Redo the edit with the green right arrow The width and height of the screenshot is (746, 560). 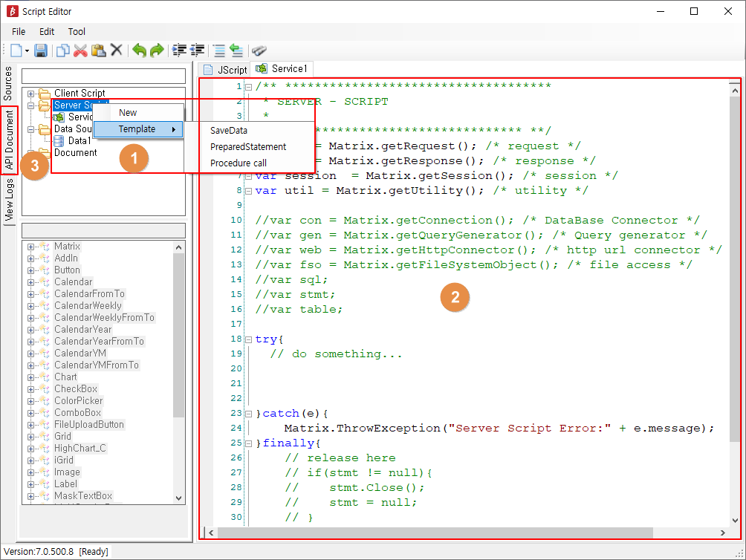157,50
